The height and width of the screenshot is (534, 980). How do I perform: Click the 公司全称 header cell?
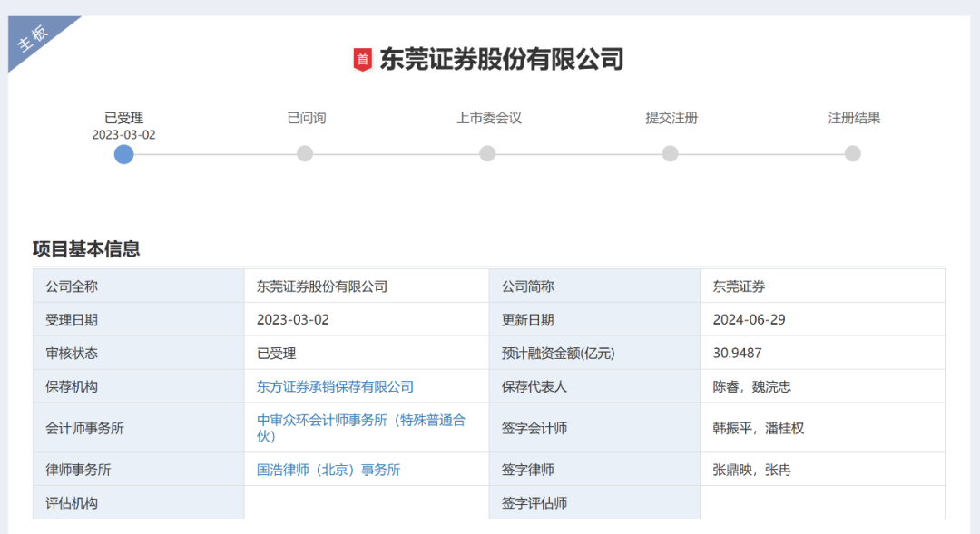point(138,286)
